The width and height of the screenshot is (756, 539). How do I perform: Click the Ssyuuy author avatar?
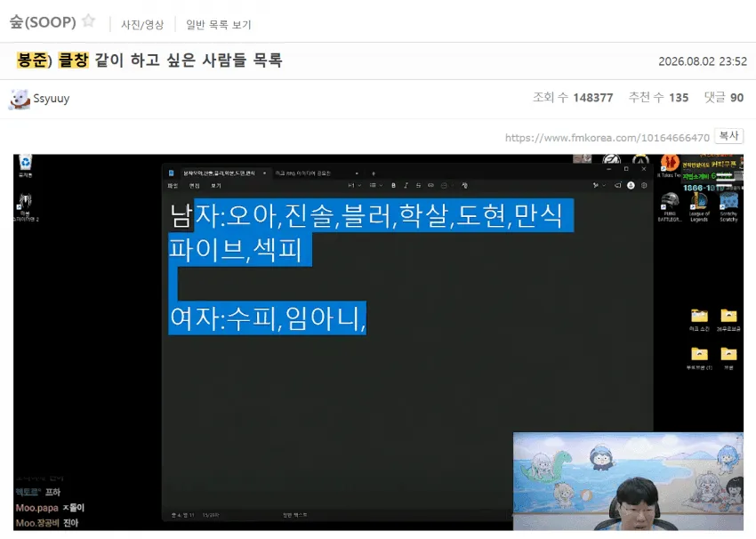point(20,99)
